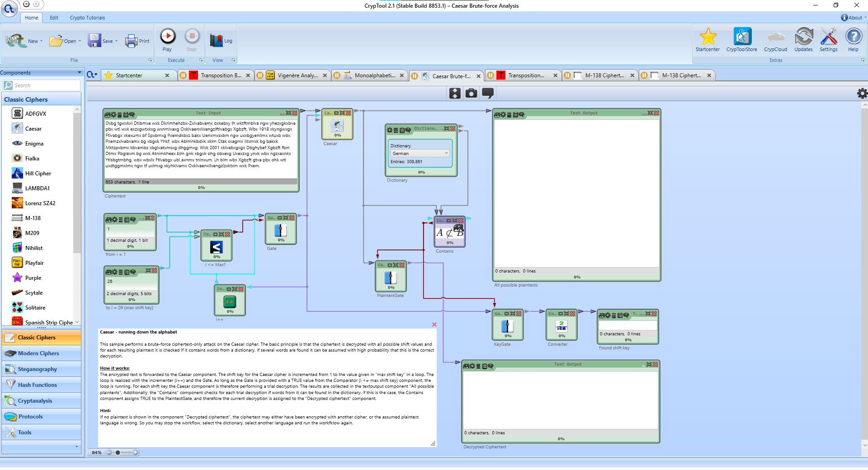Click the Converter string icon
This screenshot has height=470, width=868.
(561, 326)
